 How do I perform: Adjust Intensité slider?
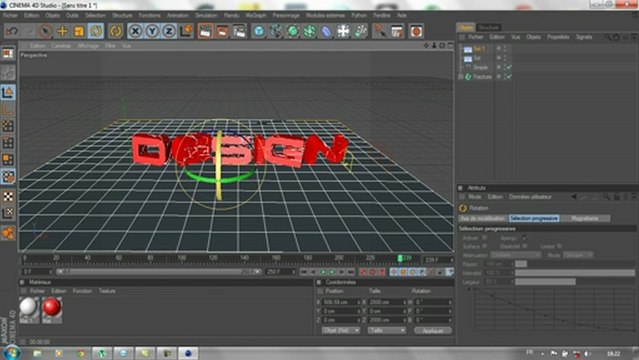point(575,273)
